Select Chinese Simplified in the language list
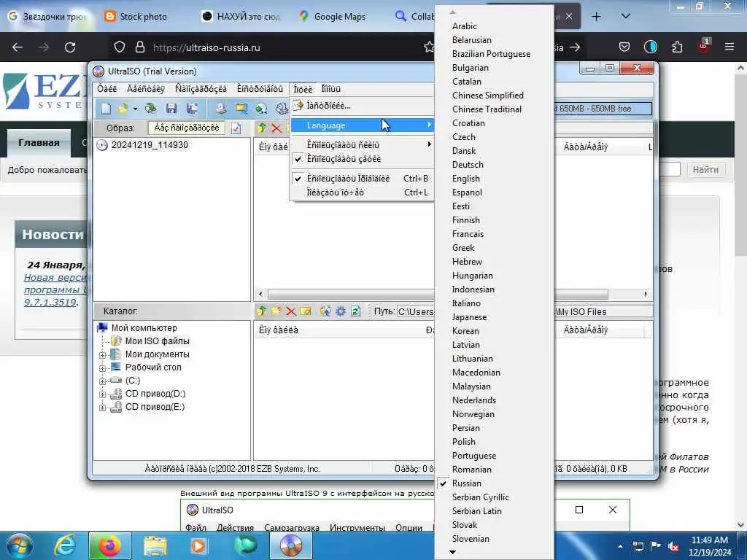Screen dimensions: 747x560 pos(494,96)
